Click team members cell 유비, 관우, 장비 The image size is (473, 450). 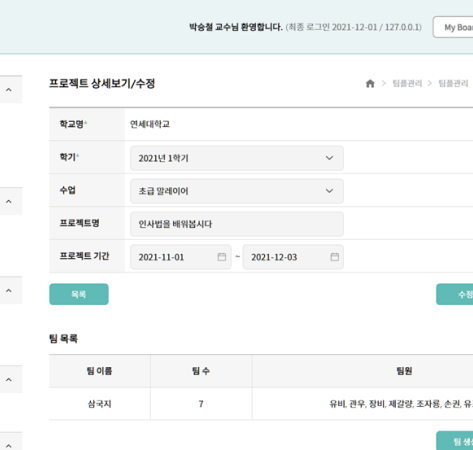click(363, 404)
